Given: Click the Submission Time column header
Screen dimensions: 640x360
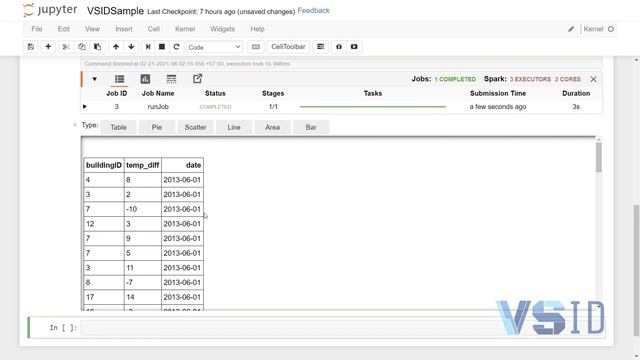Looking at the screenshot, I should click(498, 93).
